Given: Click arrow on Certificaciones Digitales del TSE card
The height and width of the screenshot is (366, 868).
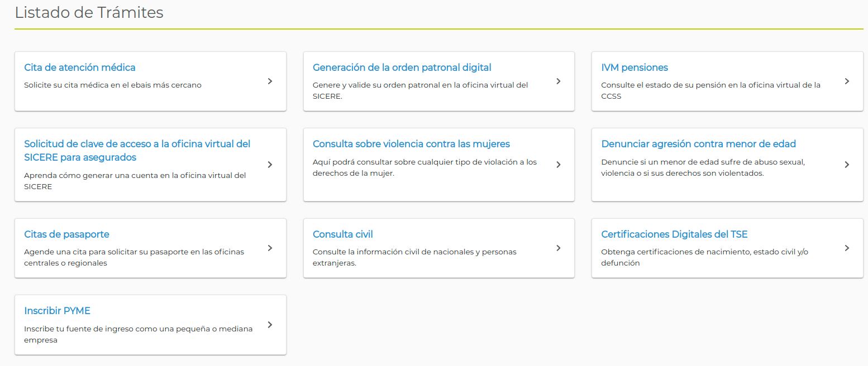Looking at the screenshot, I should [847, 248].
